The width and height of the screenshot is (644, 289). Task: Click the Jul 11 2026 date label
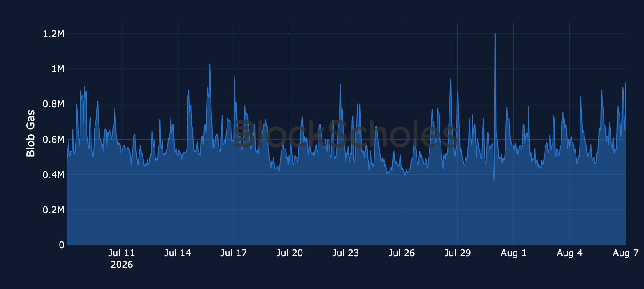pos(122,259)
